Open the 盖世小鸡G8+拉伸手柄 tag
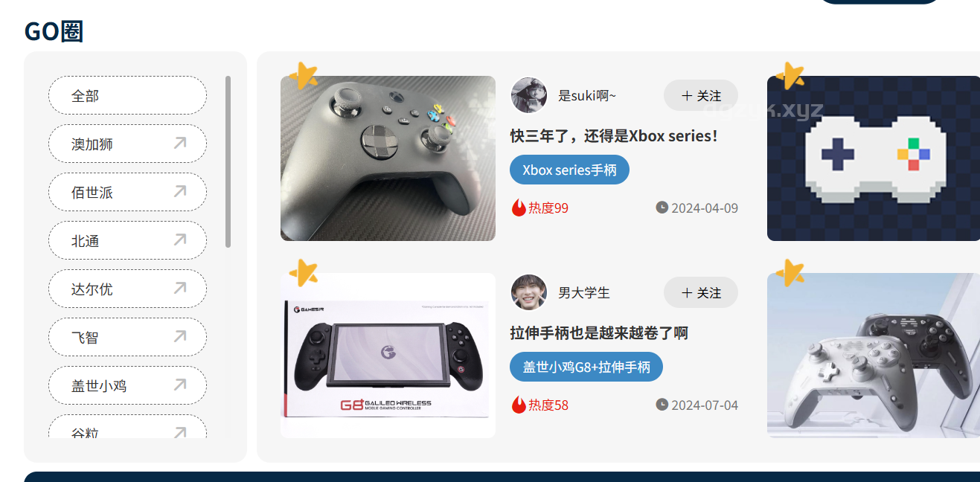 pyautogui.click(x=586, y=367)
